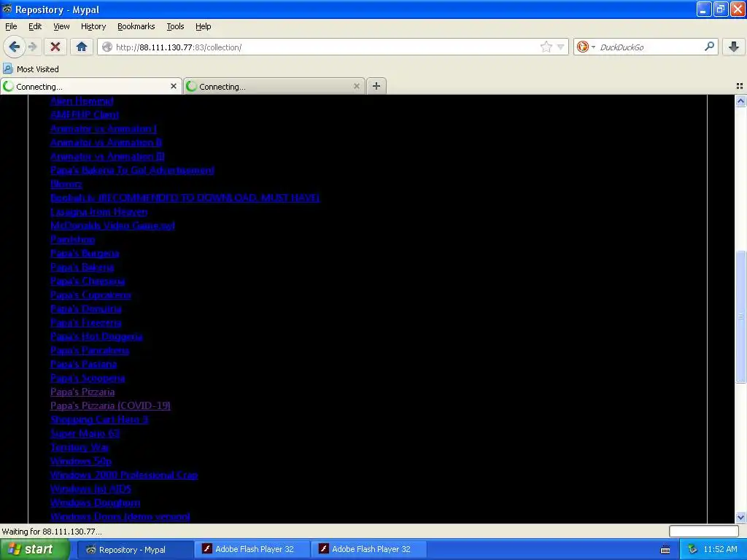Stop page loading with the red X button
The width and height of the screenshot is (747, 560).
tap(55, 47)
